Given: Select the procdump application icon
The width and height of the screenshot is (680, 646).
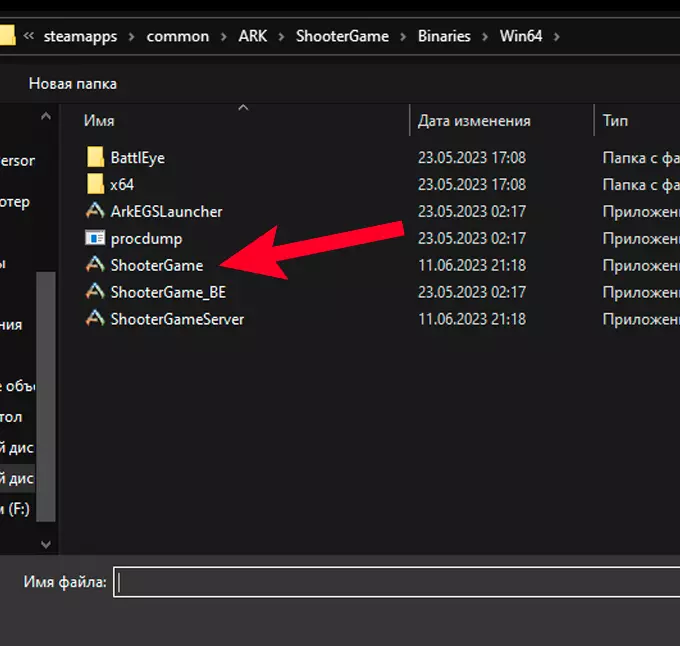Looking at the screenshot, I should (95, 238).
